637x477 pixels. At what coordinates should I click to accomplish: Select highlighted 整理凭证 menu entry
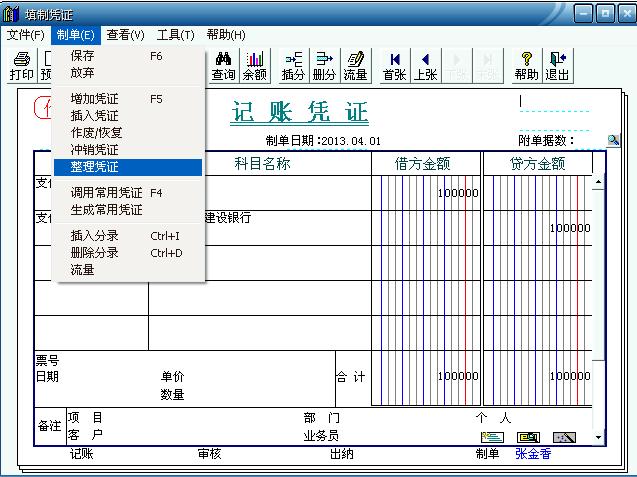pyautogui.click(x=128, y=167)
